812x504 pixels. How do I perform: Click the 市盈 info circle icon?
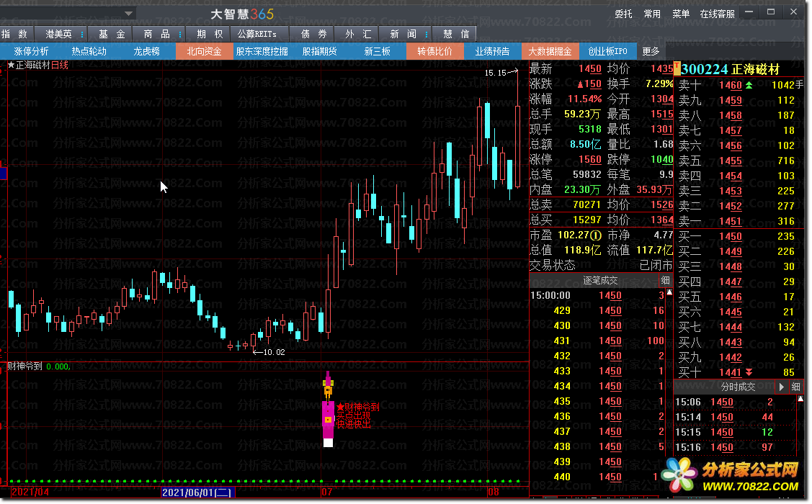(597, 235)
